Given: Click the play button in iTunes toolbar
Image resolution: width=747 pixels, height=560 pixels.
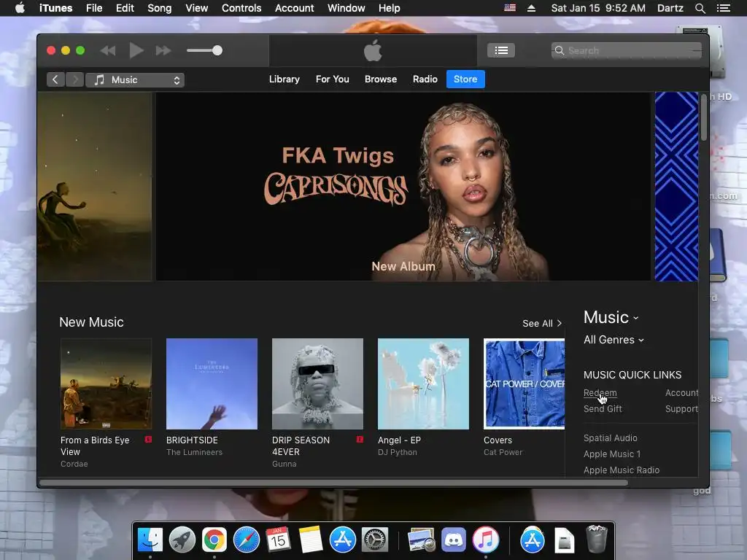Looking at the screenshot, I should pos(136,50).
